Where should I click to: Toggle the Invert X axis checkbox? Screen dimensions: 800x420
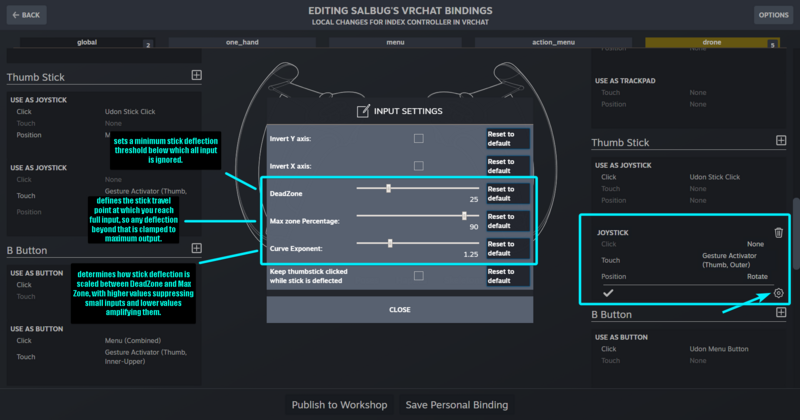tap(419, 166)
